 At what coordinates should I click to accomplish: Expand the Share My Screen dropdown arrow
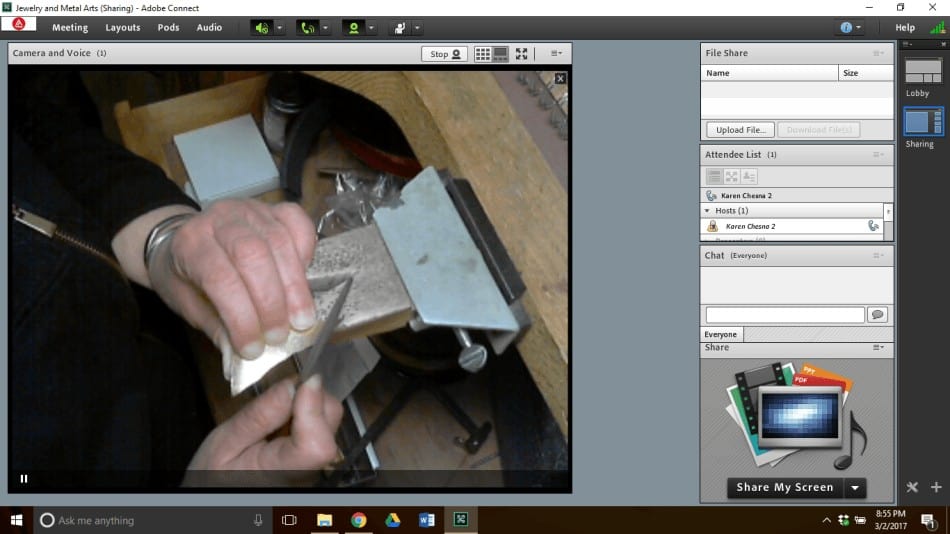[855, 487]
